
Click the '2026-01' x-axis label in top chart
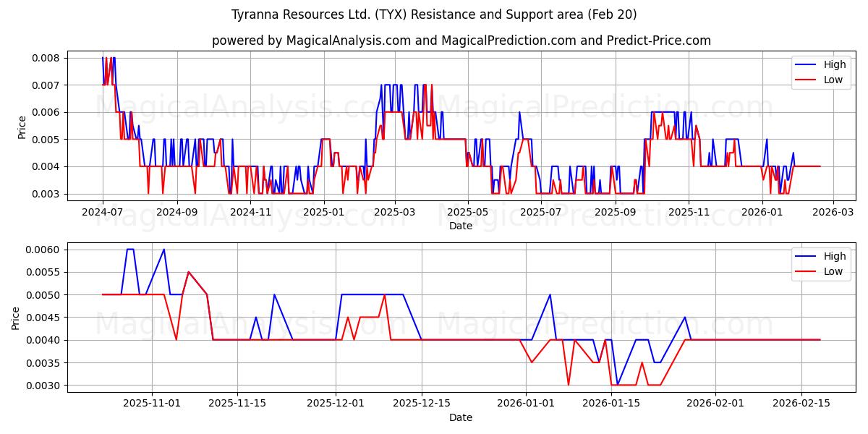point(762,213)
